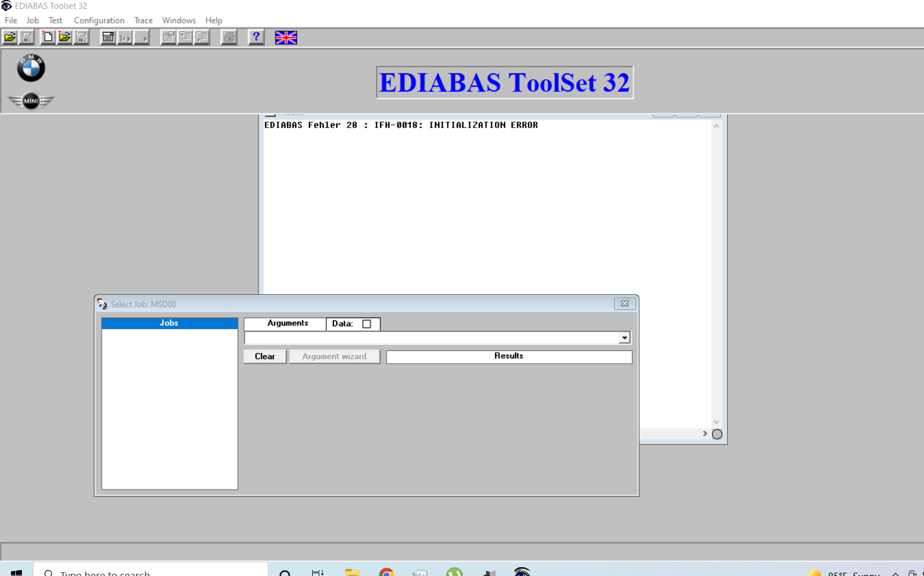The width and height of the screenshot is (924, 576).
Task: Click the configuration edit toolbar icon
Action: (x=169, y=37)
